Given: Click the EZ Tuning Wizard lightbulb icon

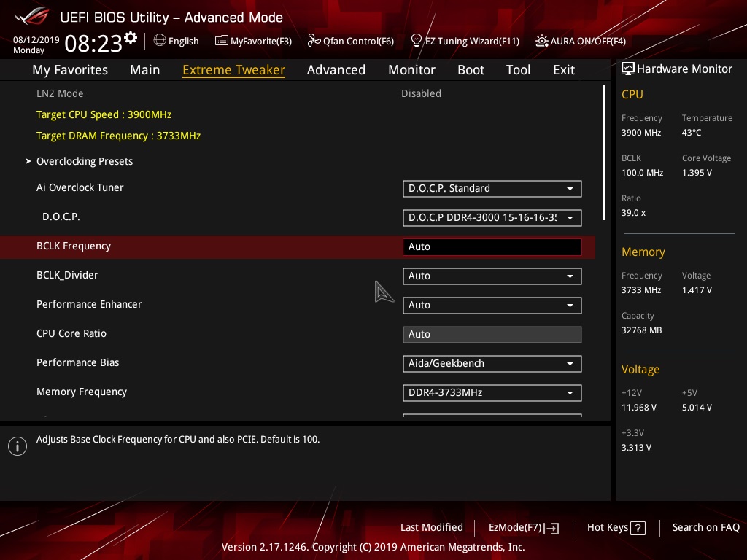Looking at the screenshot, I should coord(417,41).
